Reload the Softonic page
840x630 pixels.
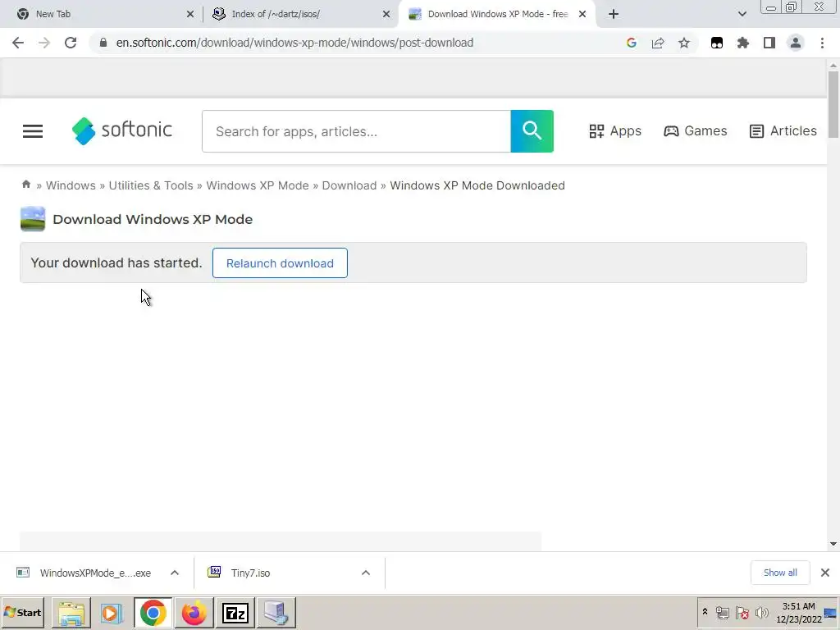tap(71, 43)
